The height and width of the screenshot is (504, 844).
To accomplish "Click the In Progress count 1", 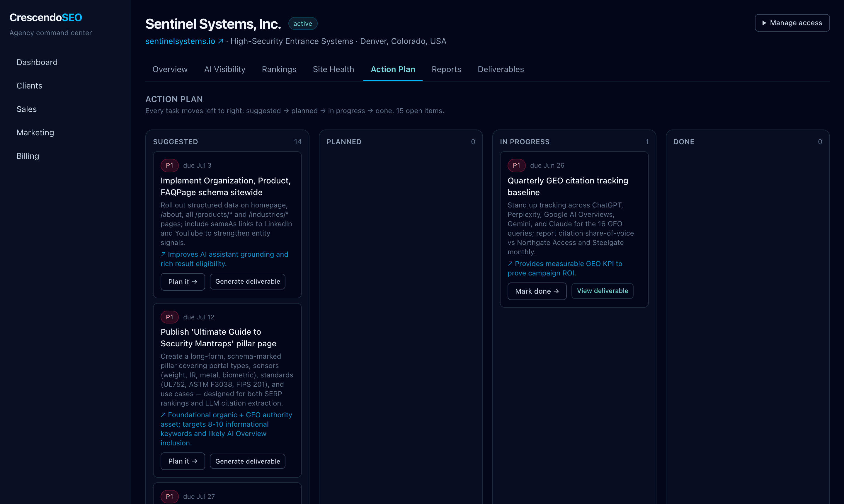I will pos(647,142).
